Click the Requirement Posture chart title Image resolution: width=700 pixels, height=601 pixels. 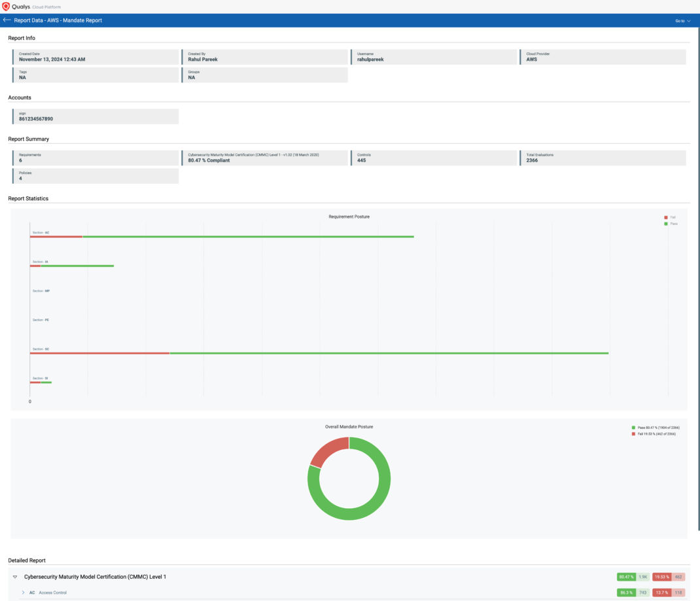tap(349, 217)
